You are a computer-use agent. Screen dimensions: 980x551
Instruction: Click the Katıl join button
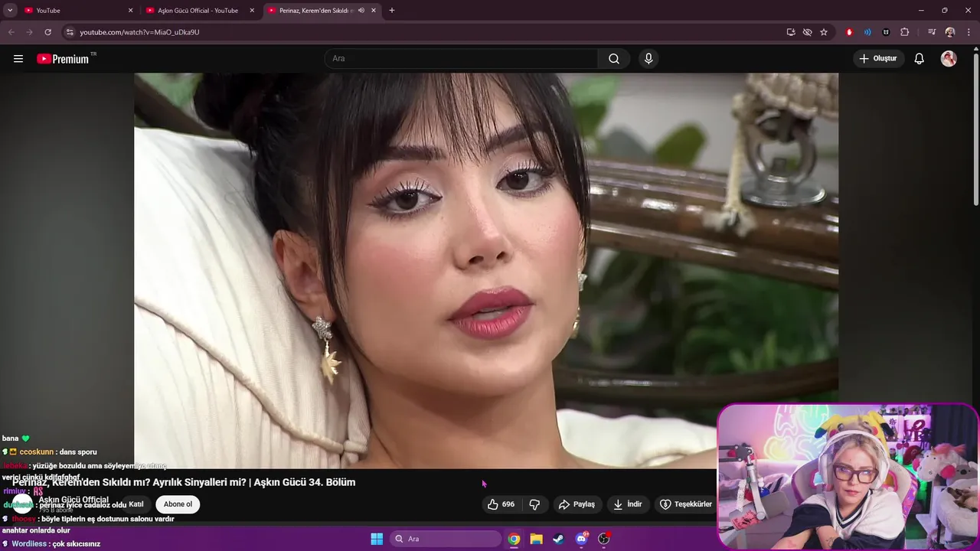(136, 504)
